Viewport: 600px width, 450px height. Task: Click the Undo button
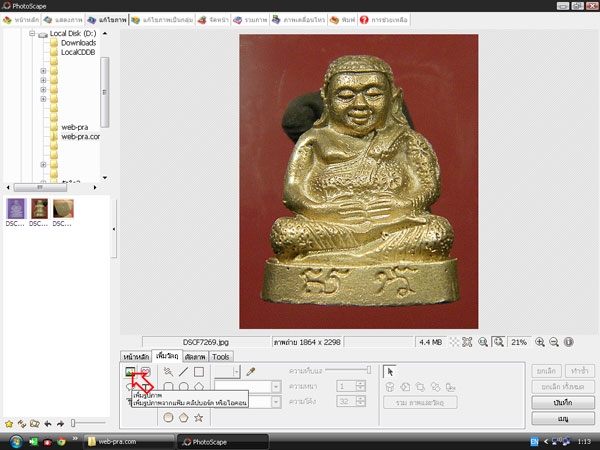(x=546, y=371)
